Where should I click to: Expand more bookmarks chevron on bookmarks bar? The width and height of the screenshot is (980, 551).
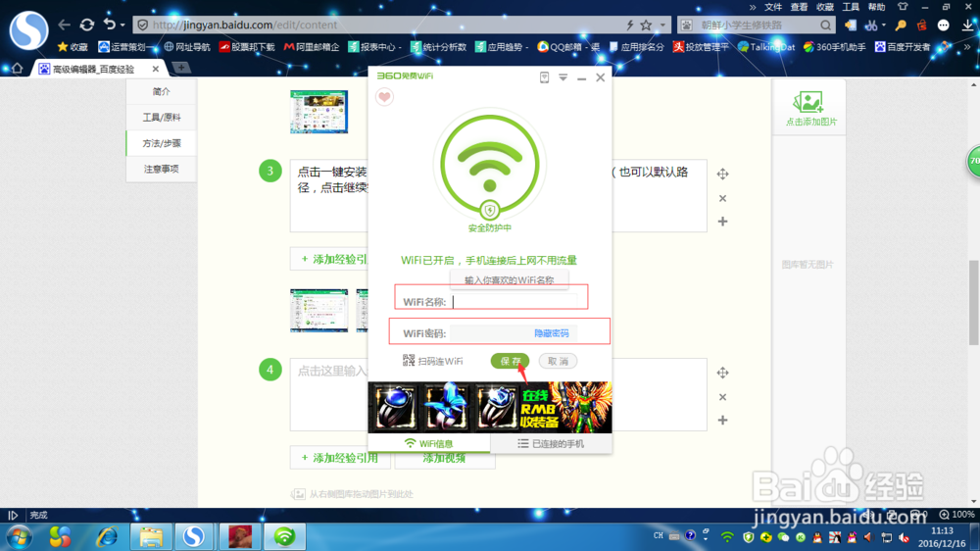967,47
